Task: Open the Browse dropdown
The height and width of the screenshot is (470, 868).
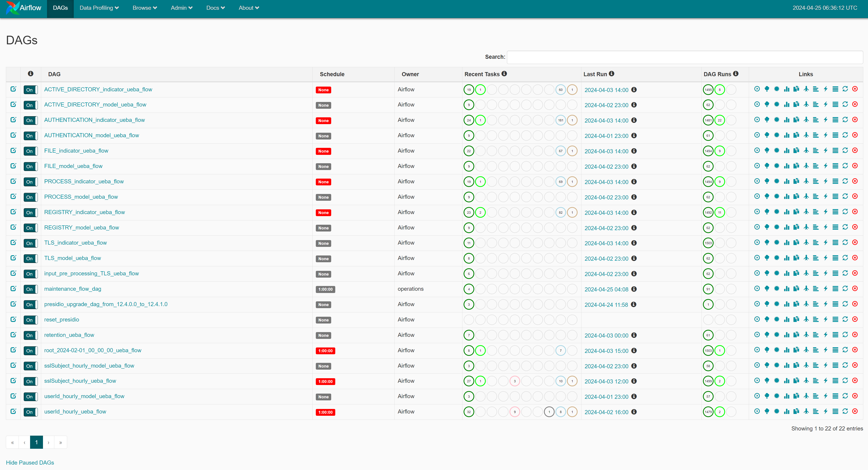Action: (x=145, y=8)
